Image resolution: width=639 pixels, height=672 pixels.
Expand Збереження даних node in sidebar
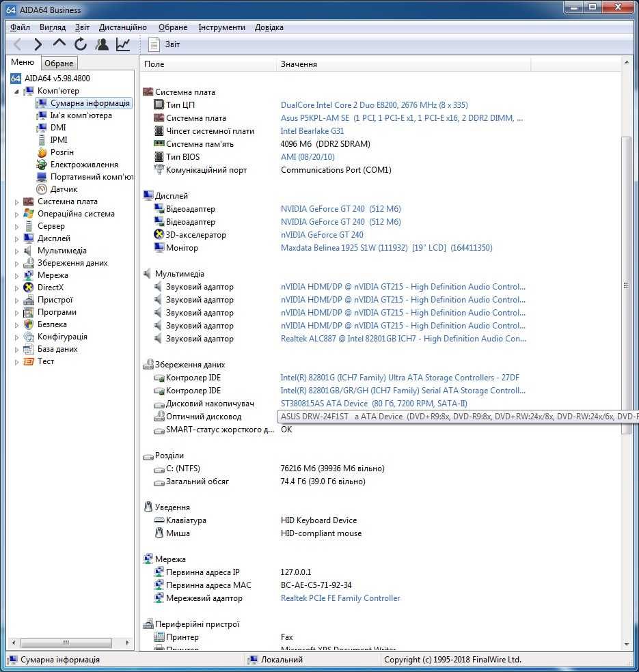(16, 264)
